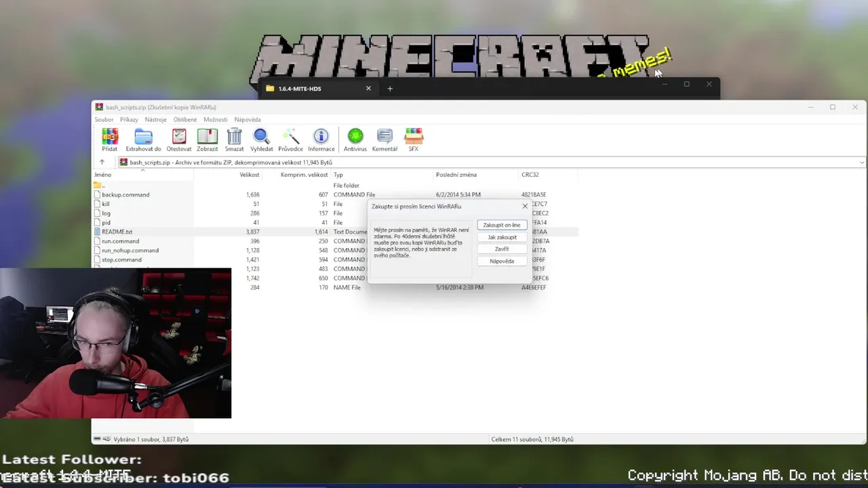The width and height of the screenshot is (868, 488).
Task: Click the WinRAR app icon in title bar
Action: point(99,107)
